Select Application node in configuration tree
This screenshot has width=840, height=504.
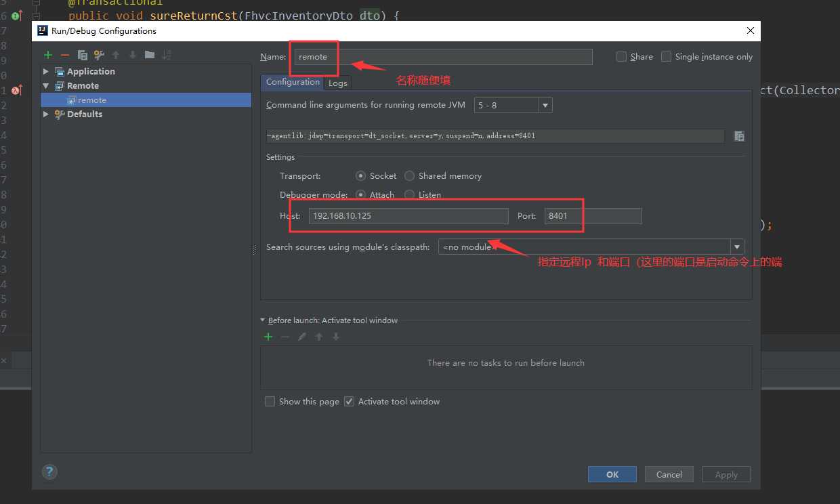pos(91,71)
